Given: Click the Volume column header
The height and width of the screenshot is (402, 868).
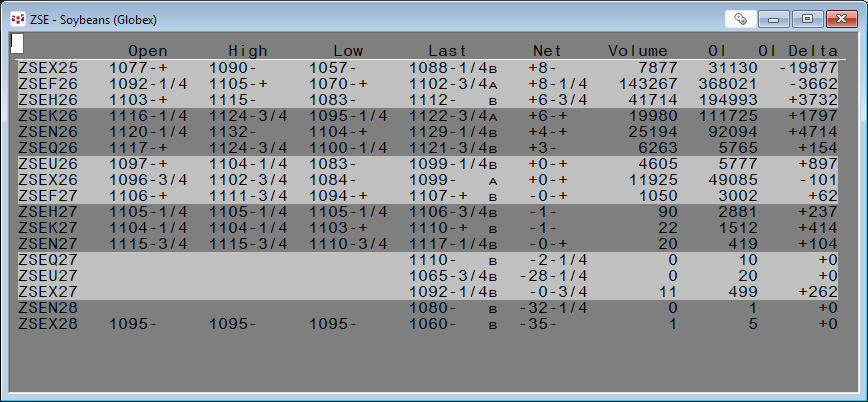Looking at the screenshot, I should (x=638, y=51).
